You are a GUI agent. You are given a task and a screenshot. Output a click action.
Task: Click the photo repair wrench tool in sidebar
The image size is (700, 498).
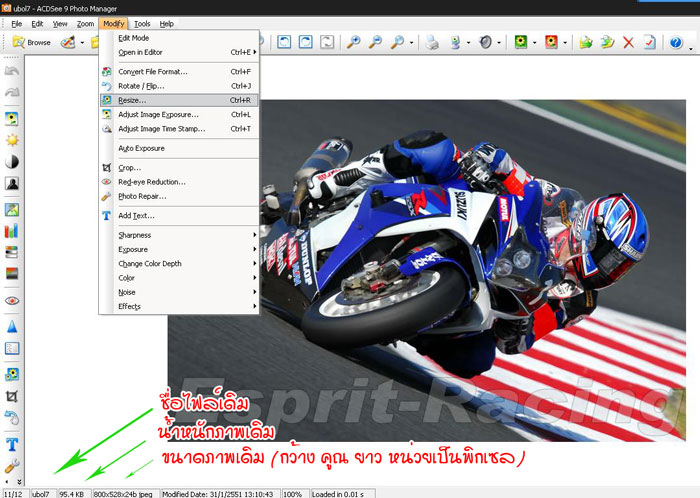[13, 467]
